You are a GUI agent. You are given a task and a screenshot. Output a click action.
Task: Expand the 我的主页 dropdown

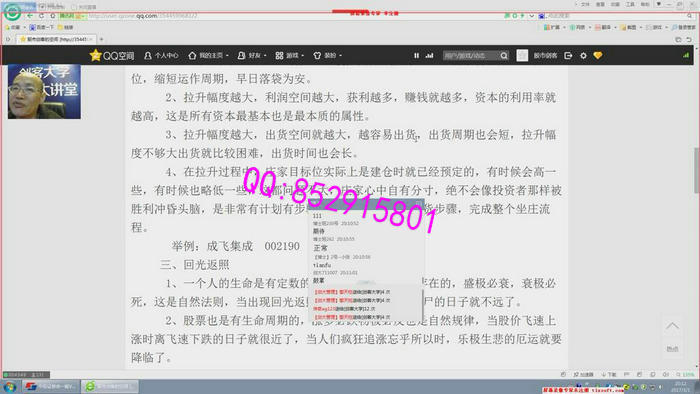pyautogui.click(x=208, y=55)
